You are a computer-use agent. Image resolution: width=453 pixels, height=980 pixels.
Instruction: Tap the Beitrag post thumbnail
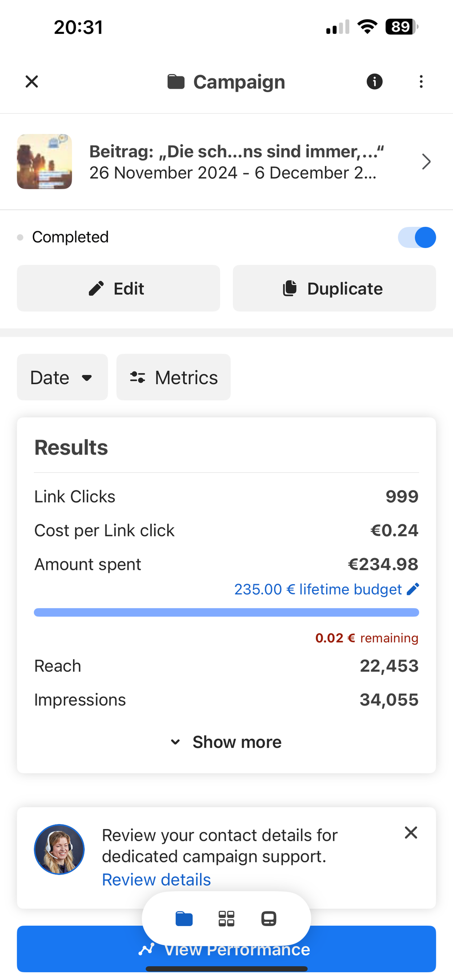[x=44, y=162]
